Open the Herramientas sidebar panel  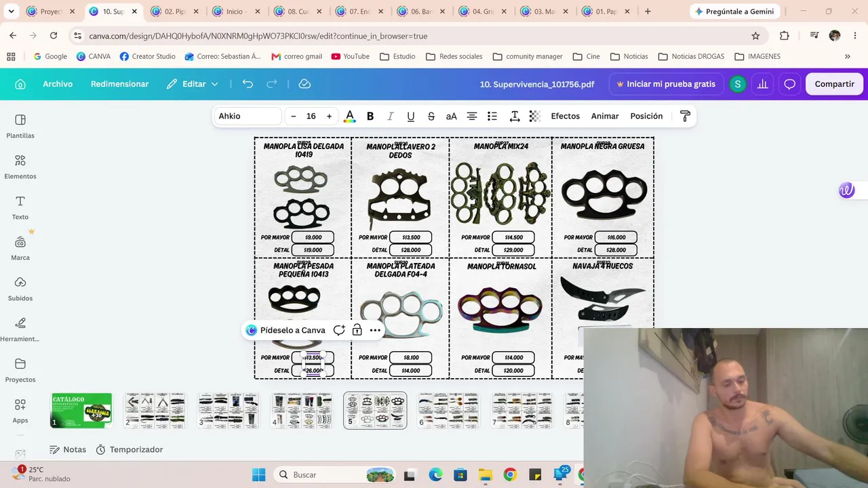(x=20, y=329)
